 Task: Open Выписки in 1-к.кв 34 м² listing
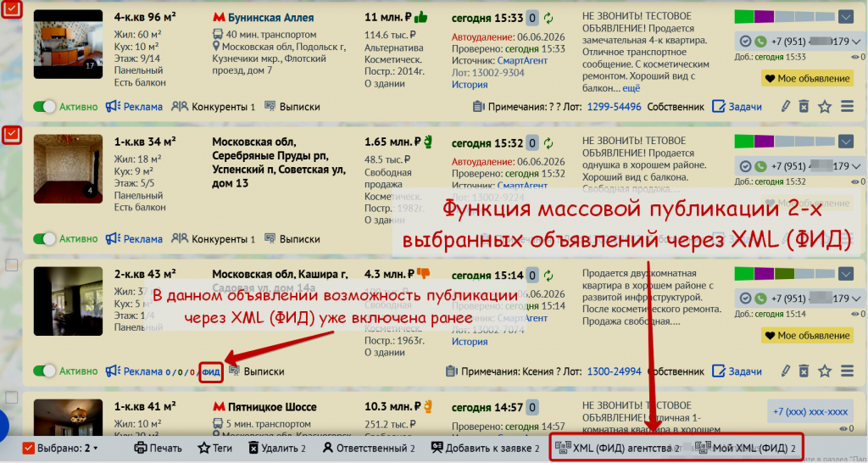point(292,238)
